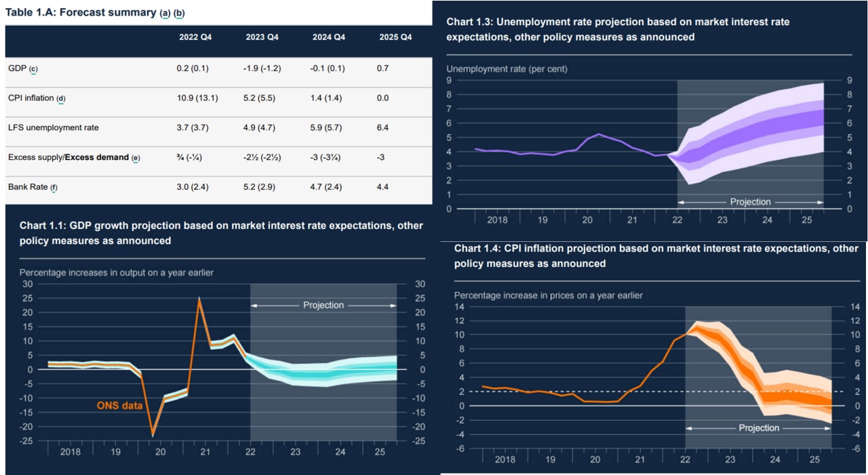The width and height of the screenshot is (868, 475).
Task: Open footnote (f) beside Bank Rate
Action: [x=54, y=187]
